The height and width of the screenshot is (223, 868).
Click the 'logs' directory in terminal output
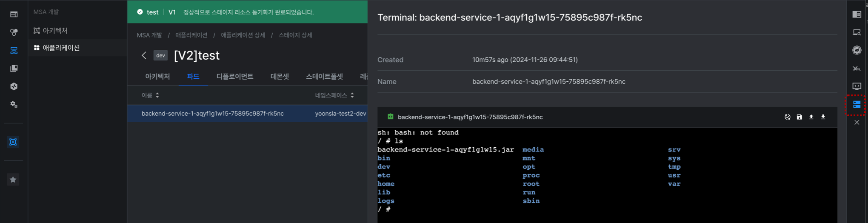(386, 201)
